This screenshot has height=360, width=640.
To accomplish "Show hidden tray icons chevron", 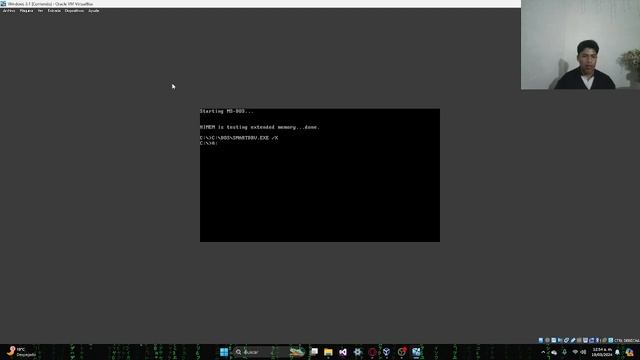I will pos(543,352).
